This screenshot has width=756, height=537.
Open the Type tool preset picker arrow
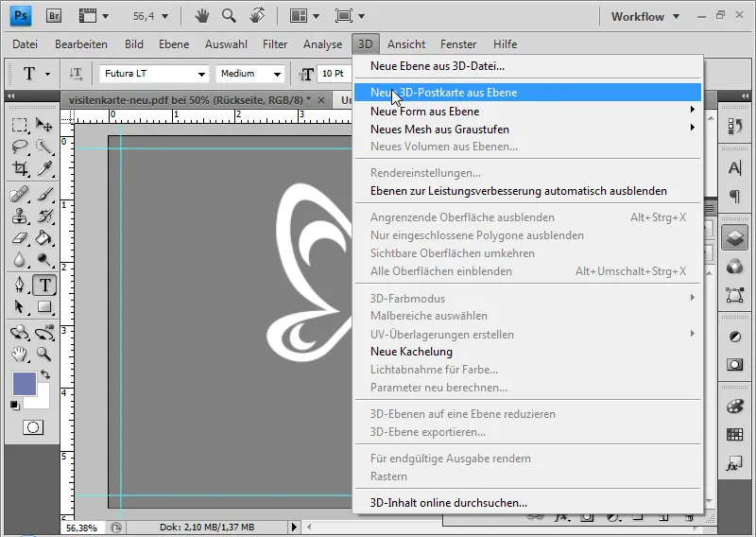click(48, 74)
